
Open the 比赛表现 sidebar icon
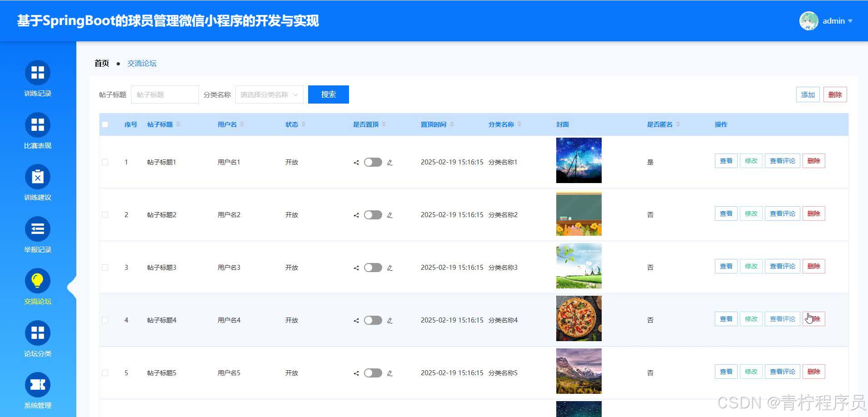[37, 125]
